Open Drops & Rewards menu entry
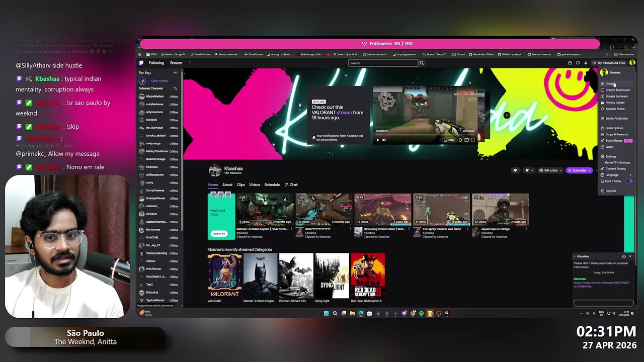 pyautogui.click(x=615, y=134)
